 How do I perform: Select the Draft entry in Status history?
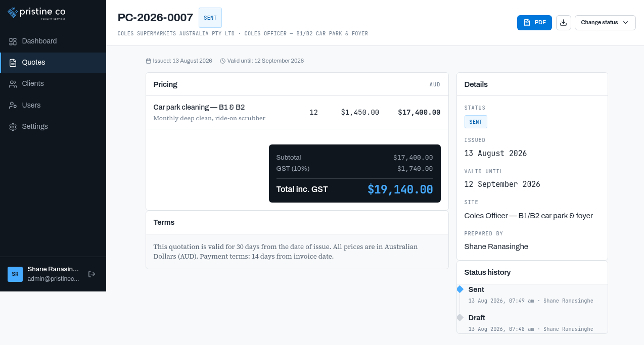532,323
